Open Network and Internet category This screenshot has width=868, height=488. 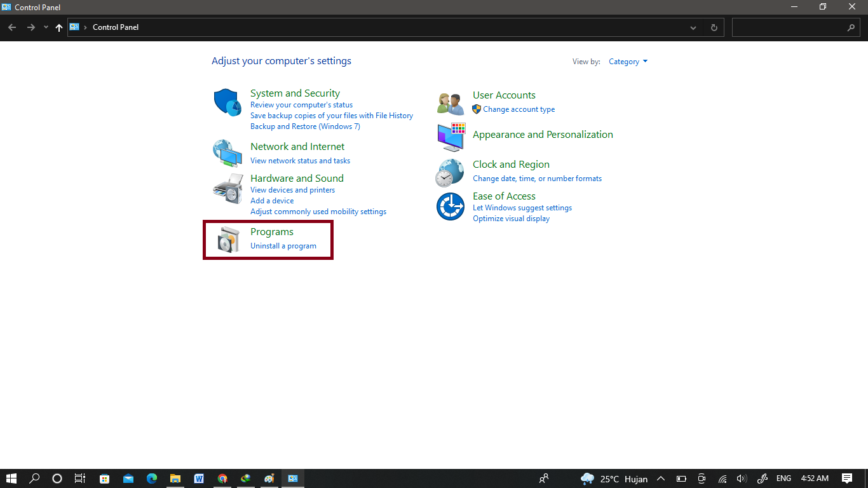pos(297,147)
